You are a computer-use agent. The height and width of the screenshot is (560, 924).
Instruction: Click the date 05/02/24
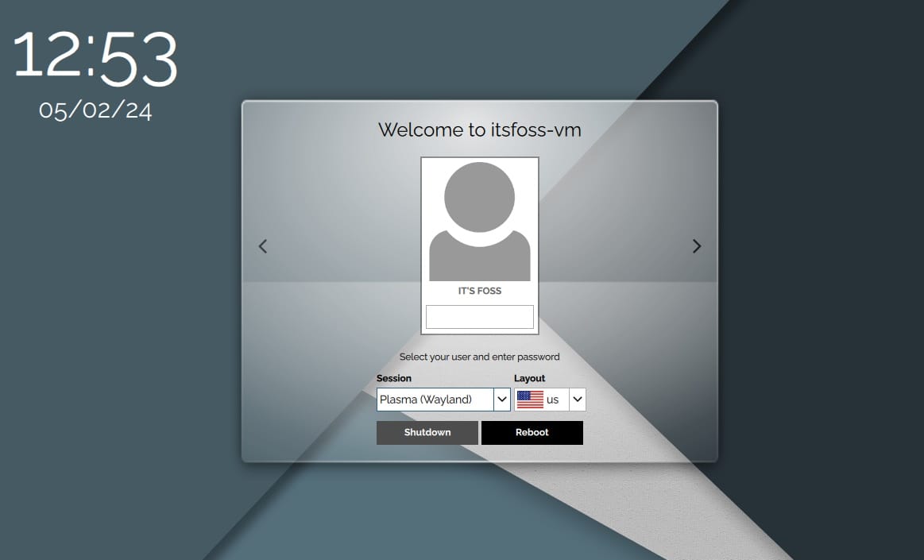(95, 111)
